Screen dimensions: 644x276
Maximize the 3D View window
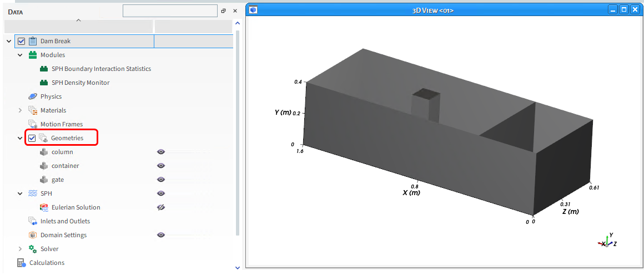click(x=624, y=10)
